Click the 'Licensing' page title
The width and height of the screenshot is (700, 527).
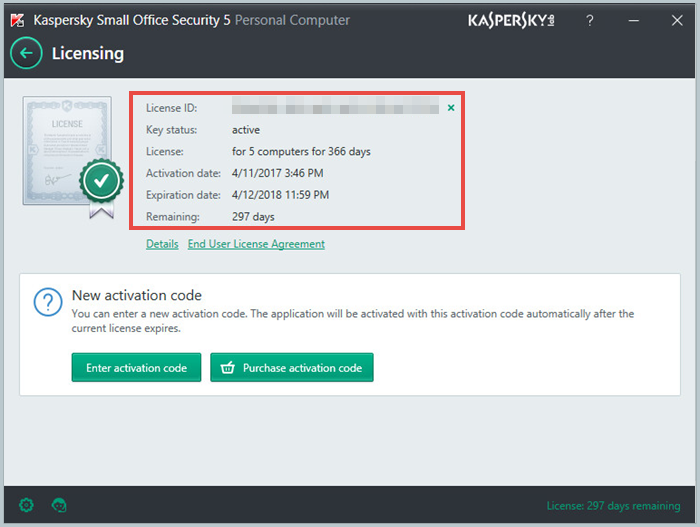click(x=88, y=53)
